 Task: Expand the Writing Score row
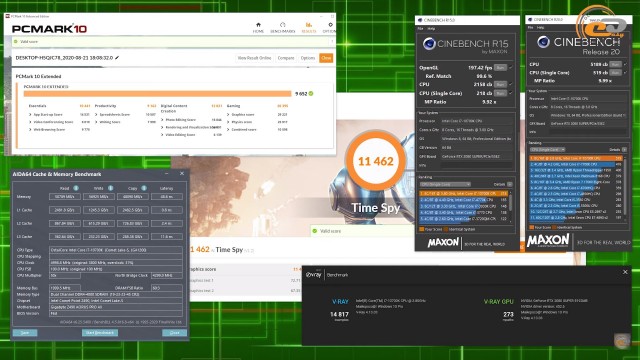[96, 122]
